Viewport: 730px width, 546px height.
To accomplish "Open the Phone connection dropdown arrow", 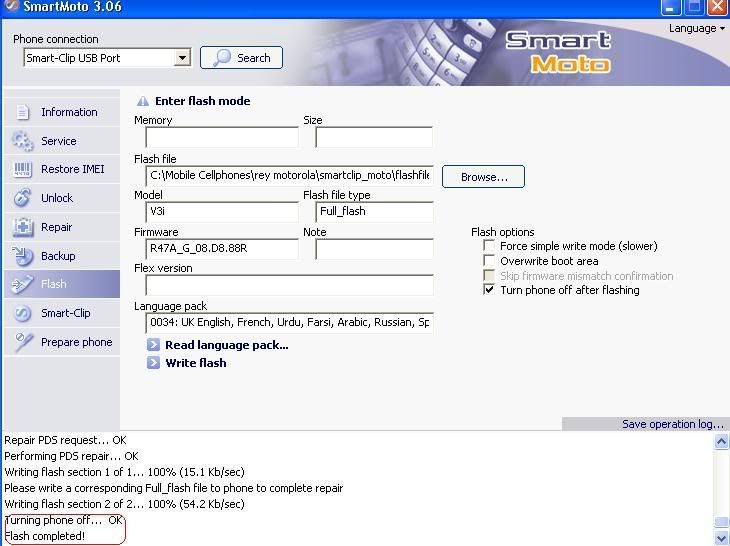I will click(x=182, y=58).
